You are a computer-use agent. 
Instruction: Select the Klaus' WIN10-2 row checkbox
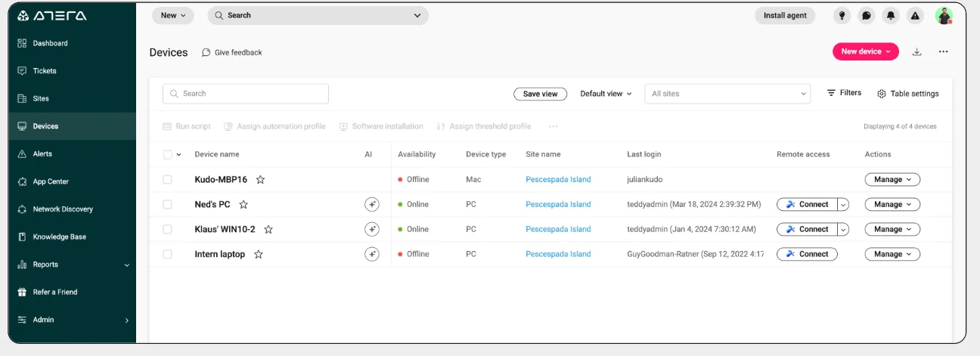tap(168, 230)
